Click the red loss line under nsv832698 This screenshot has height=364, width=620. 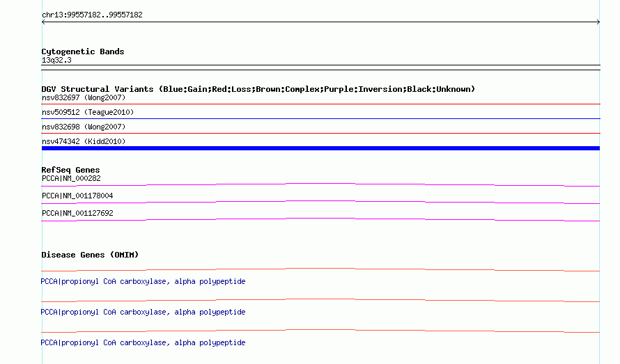click(x=320, y=133)
